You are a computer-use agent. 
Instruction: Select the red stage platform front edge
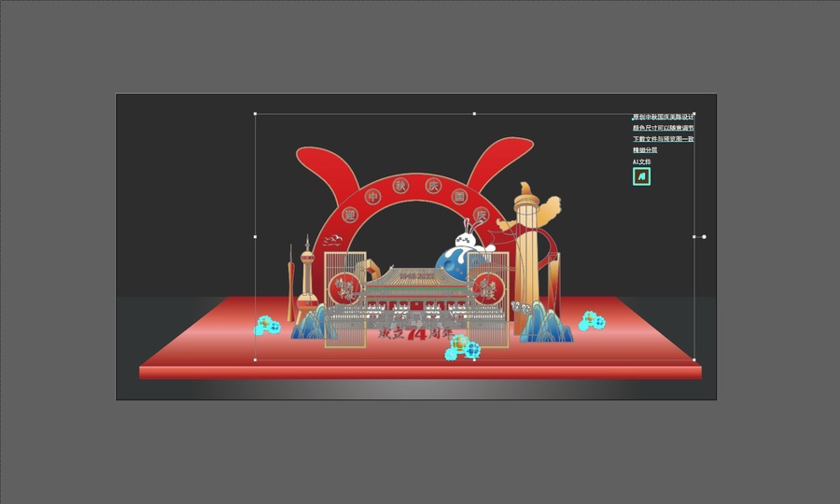click(x=420, y=372)
